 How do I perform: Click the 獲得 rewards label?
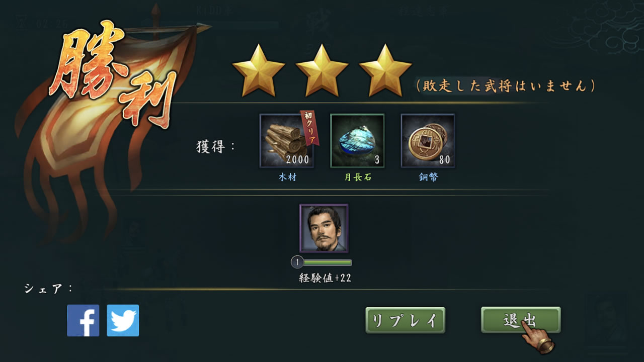(216, 147)
